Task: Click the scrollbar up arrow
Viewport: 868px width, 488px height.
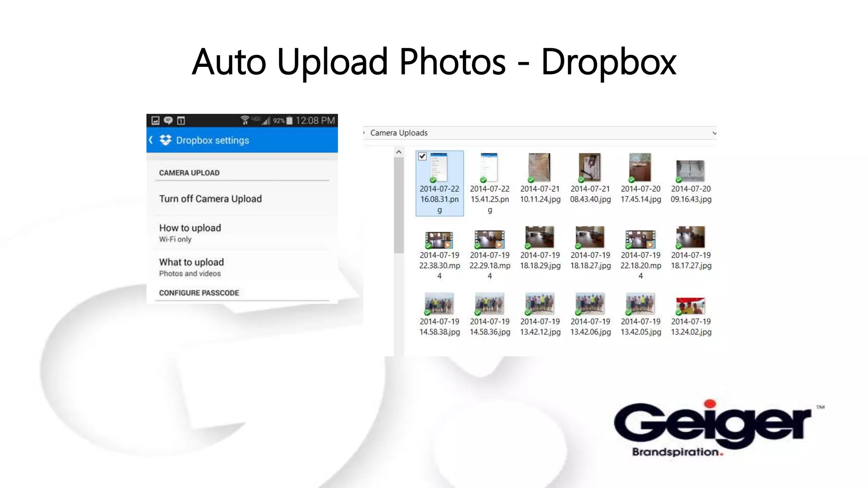Action: 399,152
